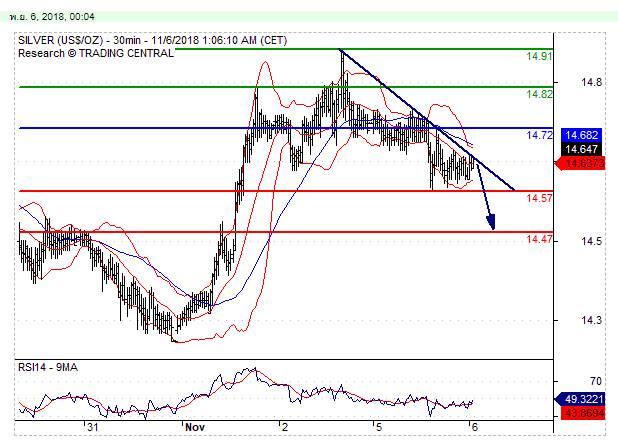Click the black price tag 14.647
Screen dimensions: 618x446
(582, 149)
